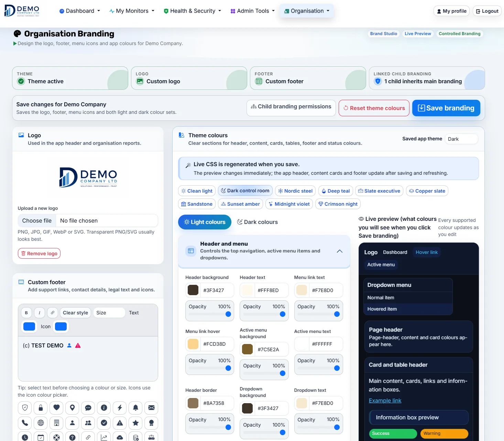This screenshot has height=441, width=504.
Task: Insert the office building icon into footer
Action: click(56, 423)
